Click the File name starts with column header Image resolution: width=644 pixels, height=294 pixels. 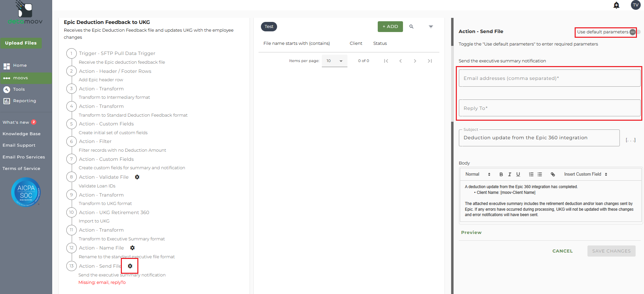297,43
